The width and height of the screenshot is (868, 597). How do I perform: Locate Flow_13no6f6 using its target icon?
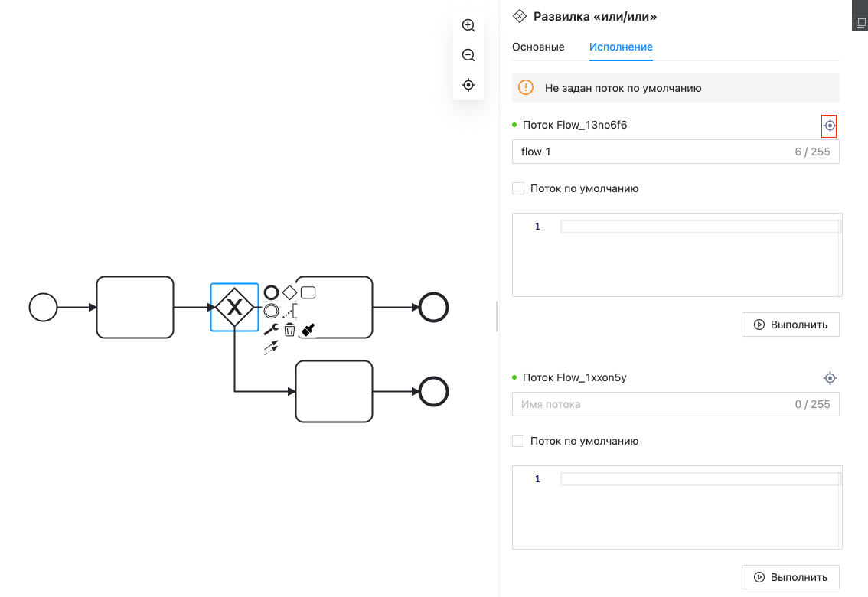pos(829,126)
